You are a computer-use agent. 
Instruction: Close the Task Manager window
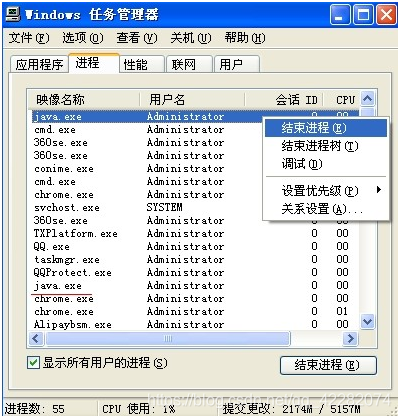(386, 15)
